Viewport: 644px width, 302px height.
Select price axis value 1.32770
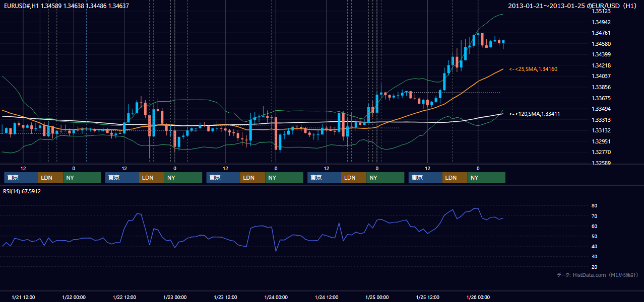[x=601, y=152]
